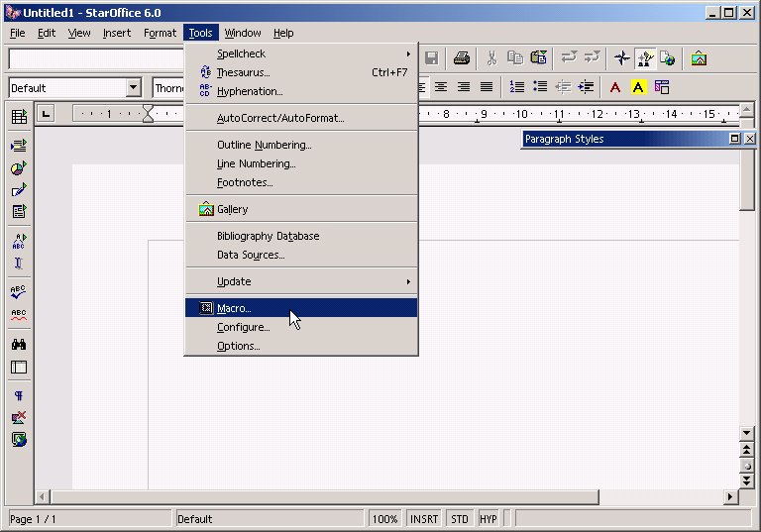
Task: Choose Options... in Tools menu
Action: coord(301,346)
